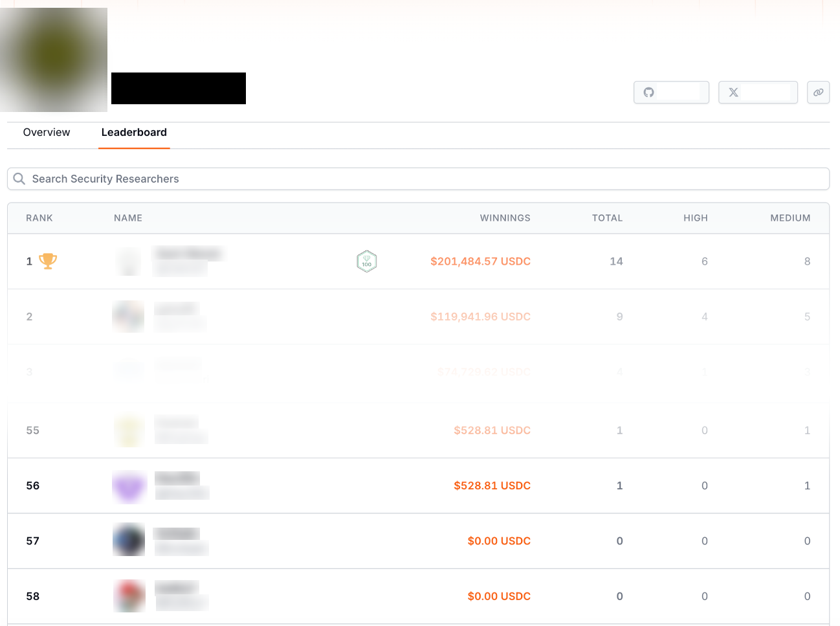Sort by the WINNINGS column header
The image size is (840, 626).
point(505,218)
